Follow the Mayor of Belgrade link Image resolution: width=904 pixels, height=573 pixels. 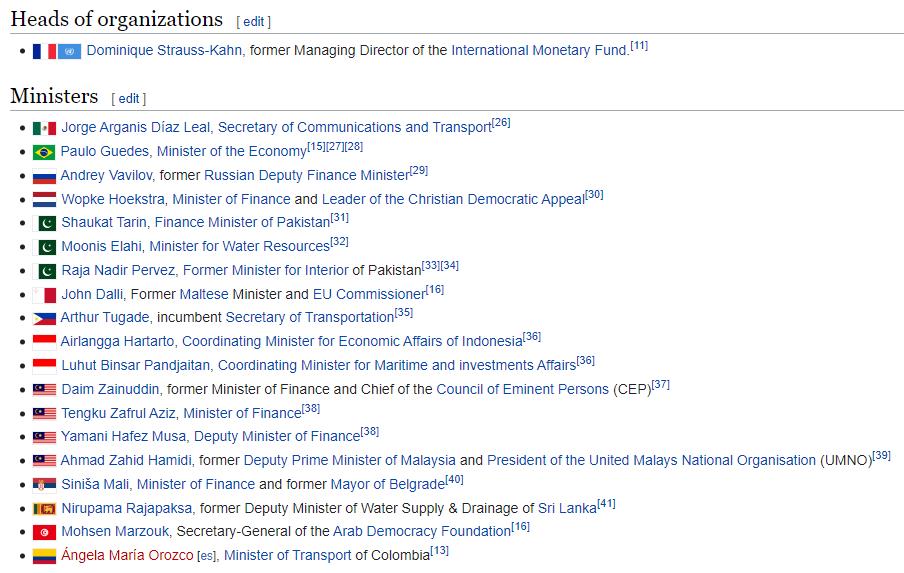point(388,484)
